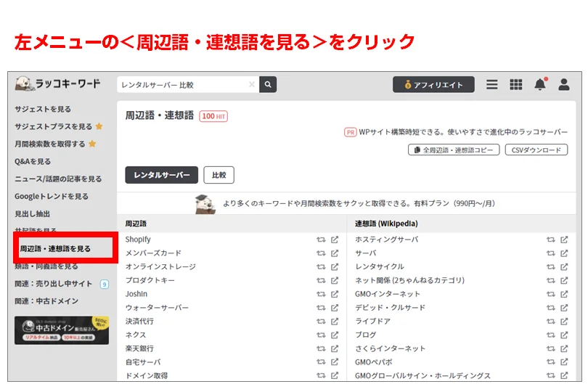Open 関連：中古ドメイン menu item
Viewport: 588px width, 392px height.
46,301
